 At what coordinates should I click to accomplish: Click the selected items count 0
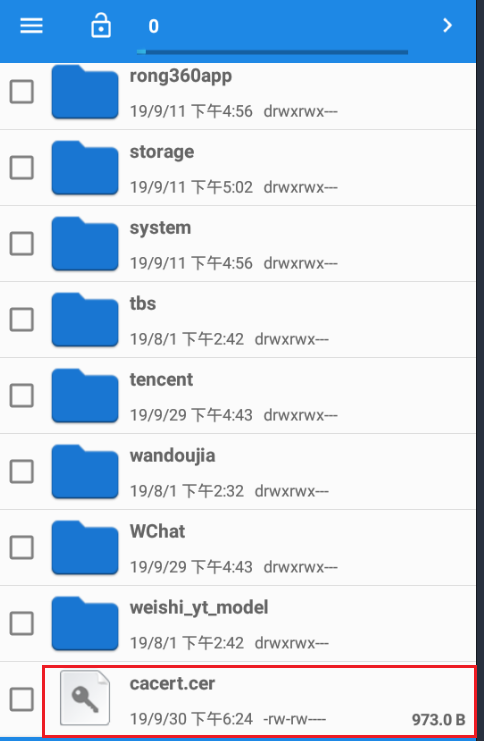tap(154, 26)
